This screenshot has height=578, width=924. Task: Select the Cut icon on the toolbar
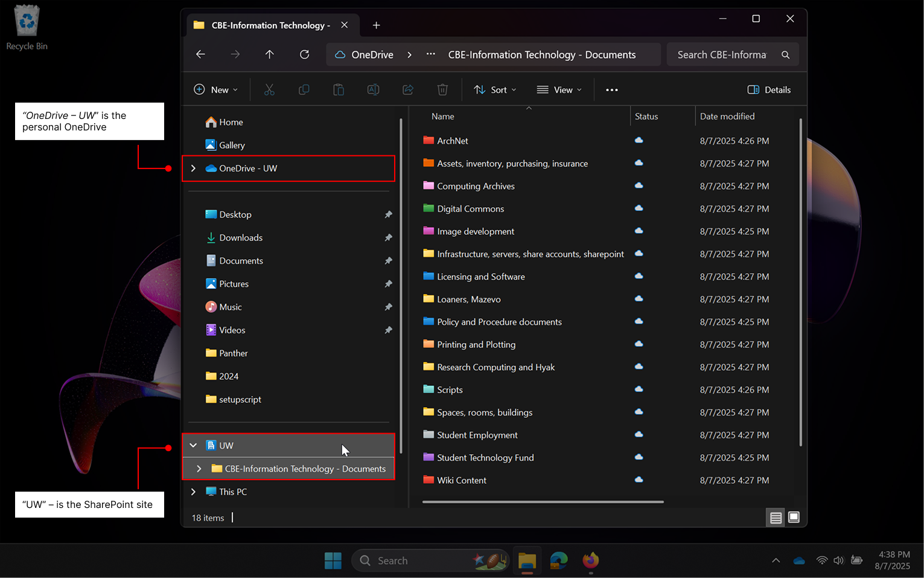[x=269, y=89]
